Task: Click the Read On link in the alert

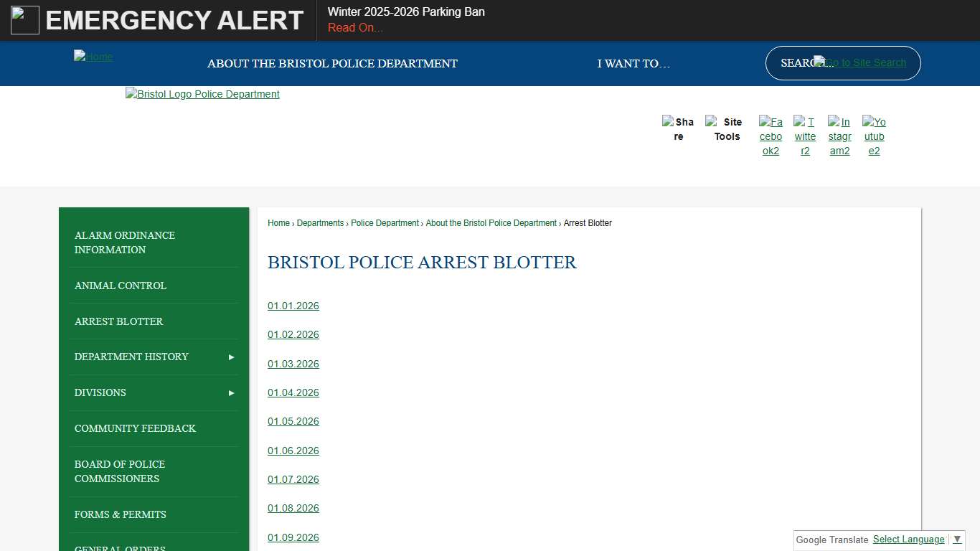Action: (354, 27)
